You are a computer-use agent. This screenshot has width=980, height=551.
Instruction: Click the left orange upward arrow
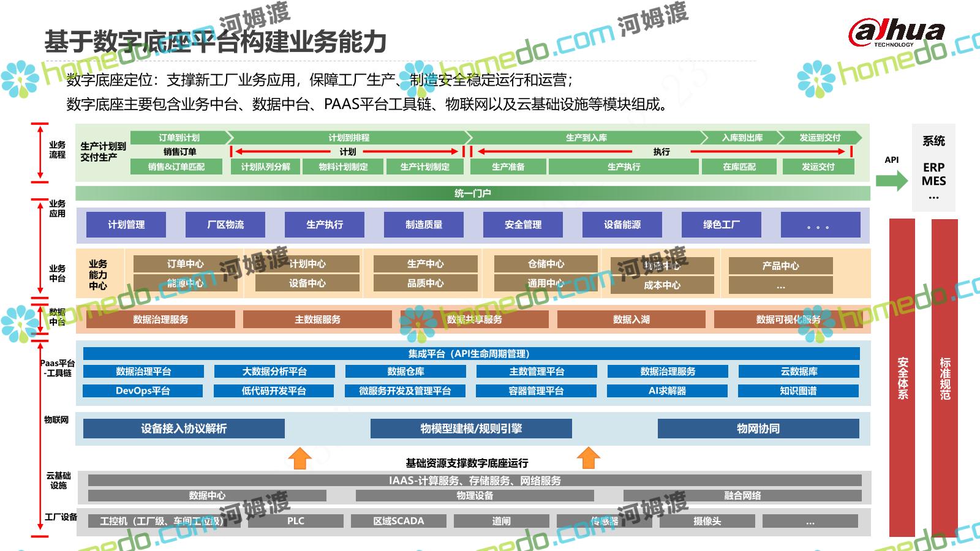300,458
